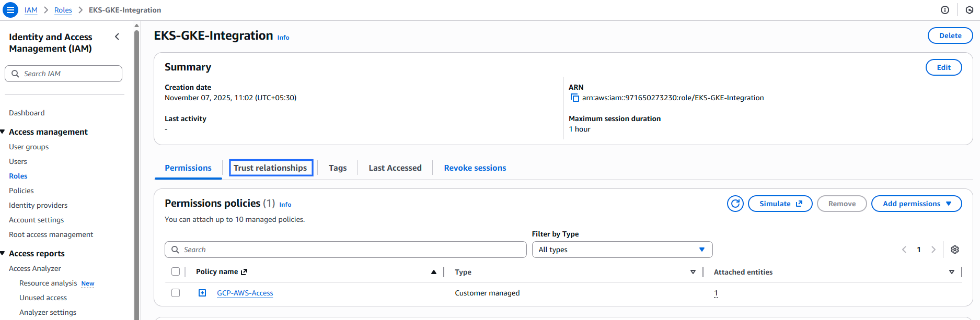
Task: Open the Add permissions dropdown
Action: click(x=916, y=204)
